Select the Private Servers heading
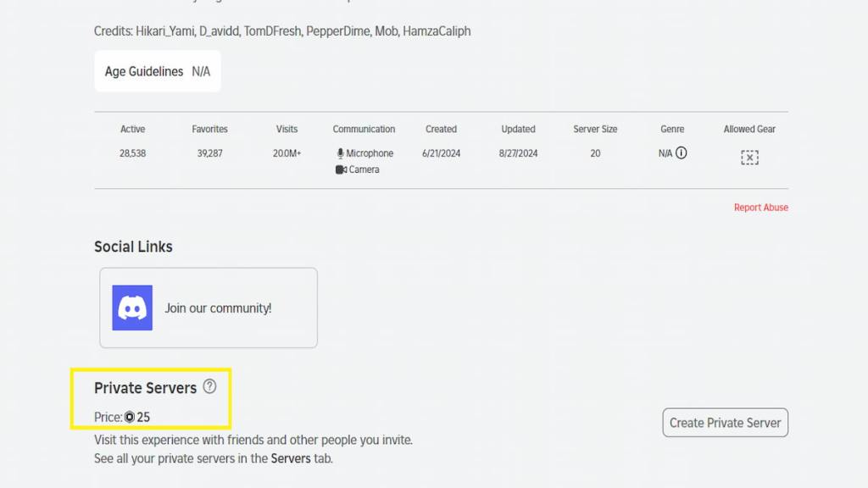The height and width of the screenshot is (488, 868). [147, 387]
